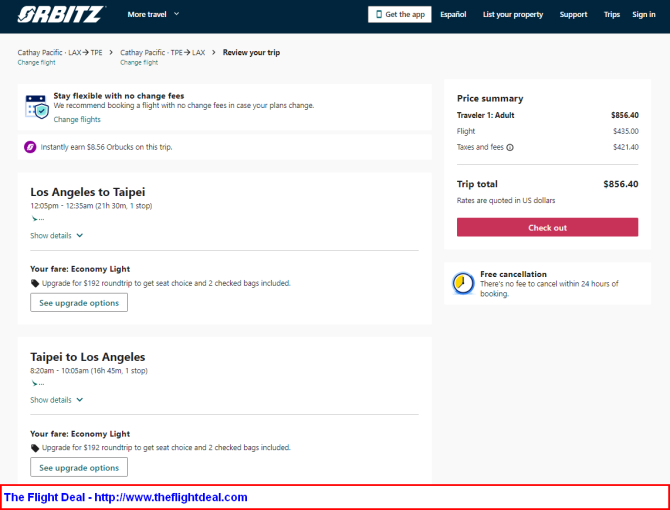Viewport: 670px width, 510px height.
Task: Open List your property
Action: coord(513,14)
